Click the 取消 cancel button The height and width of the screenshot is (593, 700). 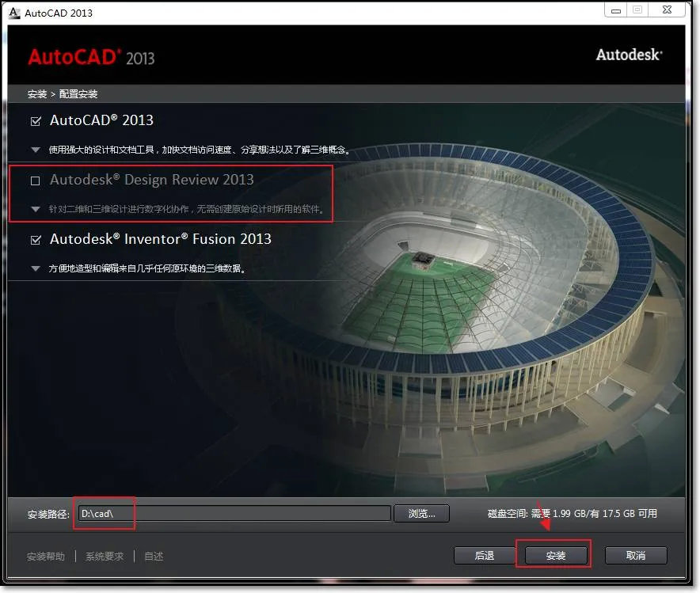[x=636, y=556]
